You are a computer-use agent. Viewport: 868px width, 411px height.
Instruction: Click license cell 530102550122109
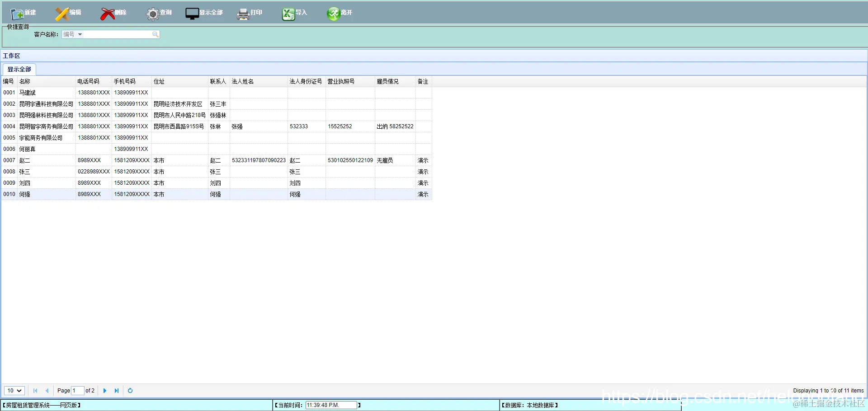coord(350,160)
